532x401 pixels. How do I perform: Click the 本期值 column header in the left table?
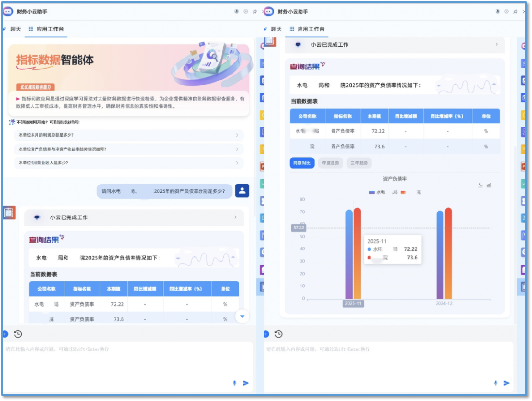(114, 289)
